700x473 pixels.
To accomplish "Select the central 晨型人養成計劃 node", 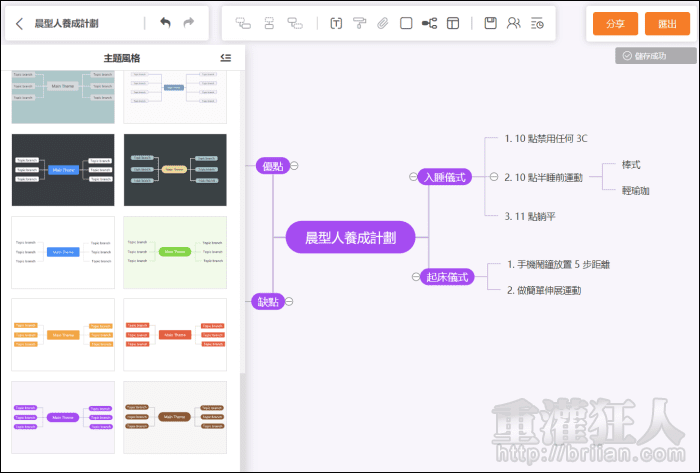I will [x=349, y=238].
